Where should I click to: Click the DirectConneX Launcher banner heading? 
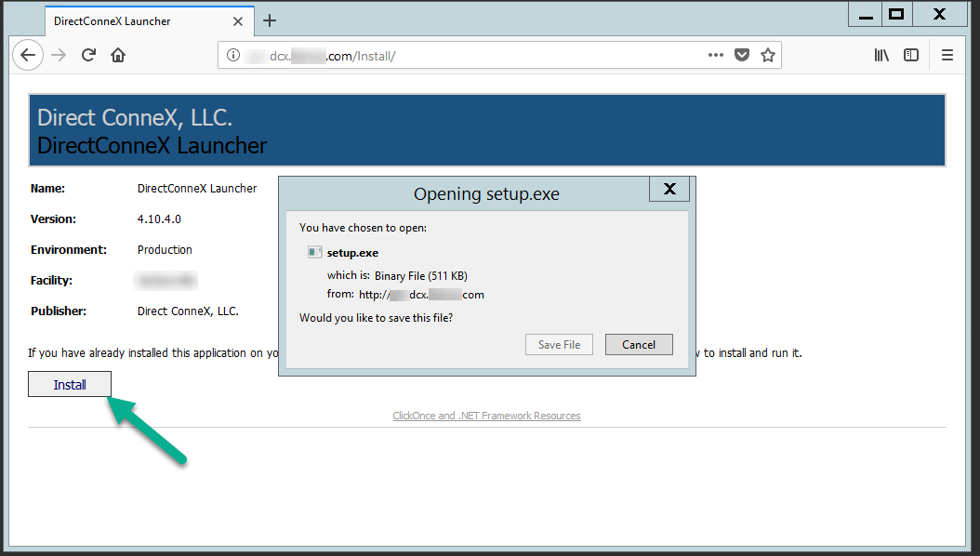click(152, 146)
